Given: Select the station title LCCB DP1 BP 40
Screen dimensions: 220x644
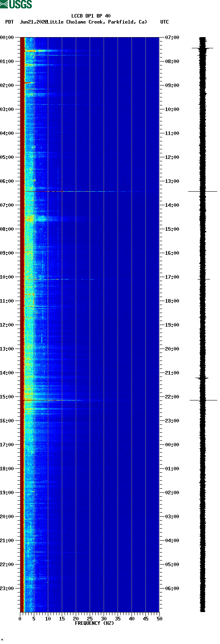Looking at the screenshot, I should point(91,16).
